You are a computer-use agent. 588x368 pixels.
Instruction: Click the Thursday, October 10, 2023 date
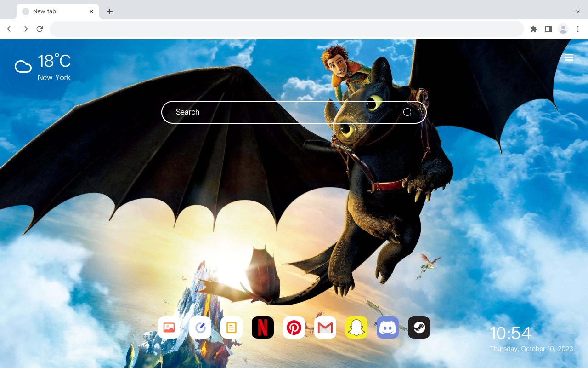pyautogui.click(x=531, y=349)
